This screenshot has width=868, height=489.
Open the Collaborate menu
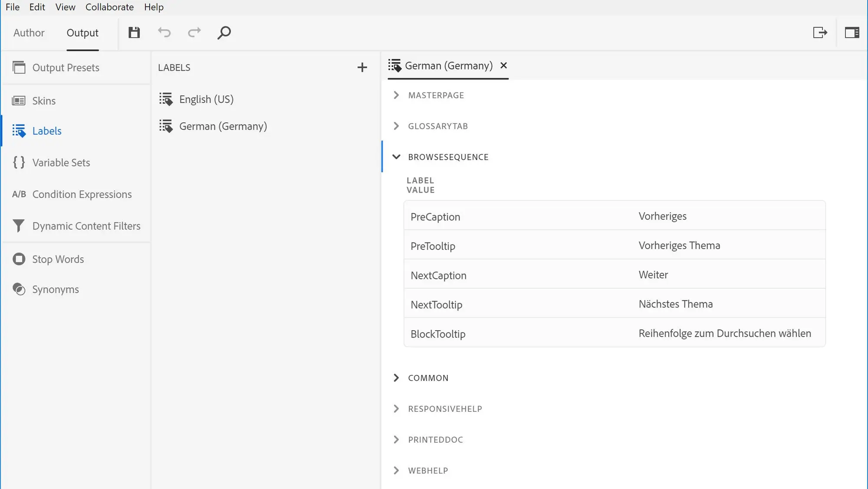coord(109,7)
